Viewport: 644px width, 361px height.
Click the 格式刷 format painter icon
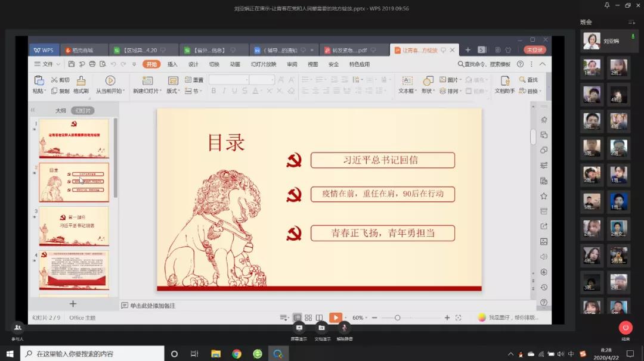click(81, 81)
